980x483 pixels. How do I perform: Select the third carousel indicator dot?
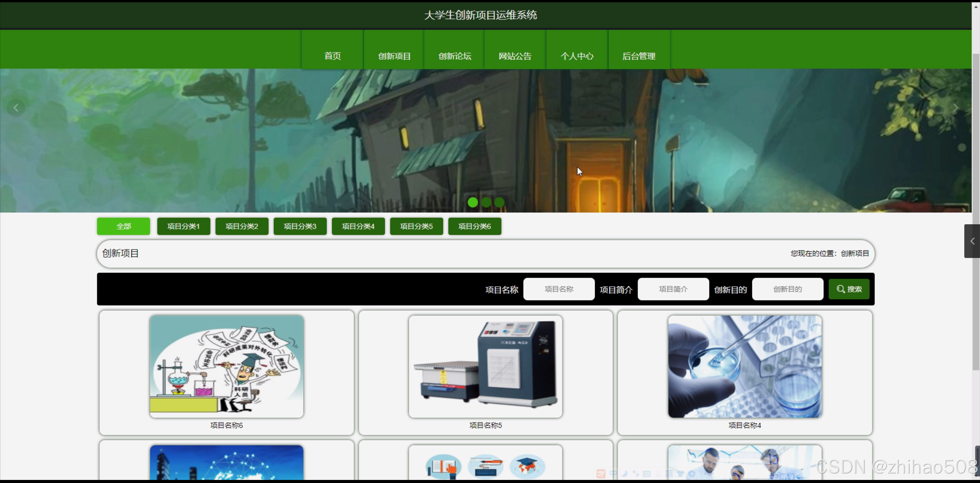(499, 202)
